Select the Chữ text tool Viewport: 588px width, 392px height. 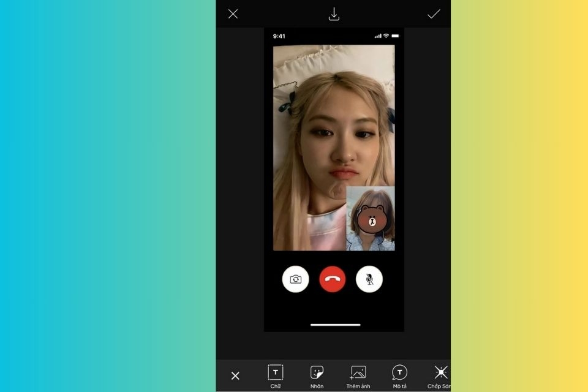point(276,376)
